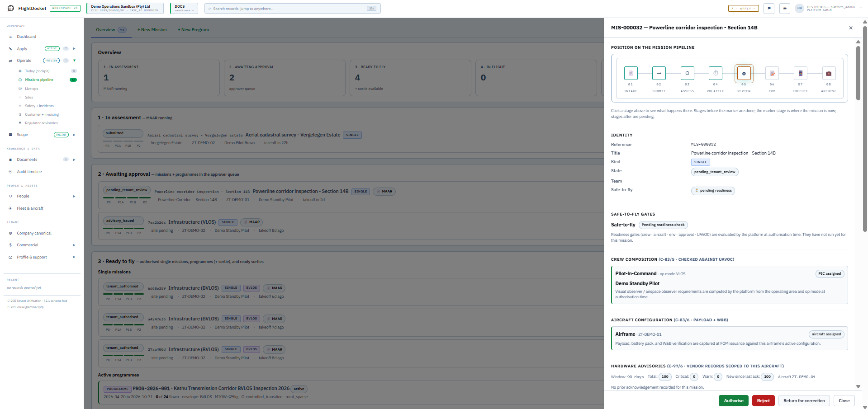Click the Pending readiness check badge

(x=663, y=225)
